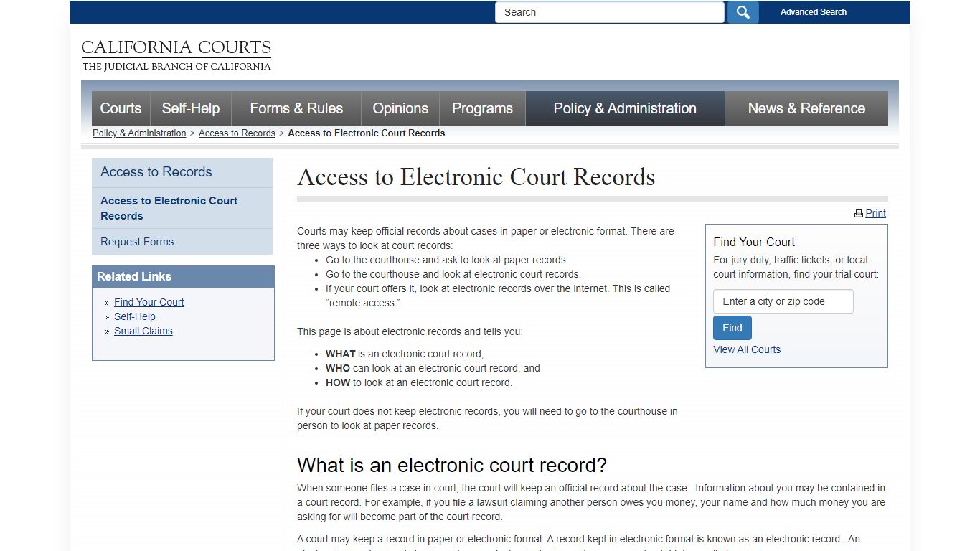Open the Courts menu tab
This screenshot has height=551, width=980.
[120, 108]
